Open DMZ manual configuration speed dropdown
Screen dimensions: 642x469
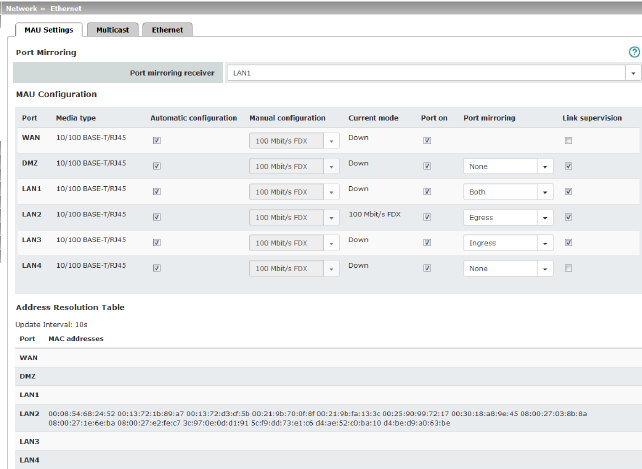(294, 166)
